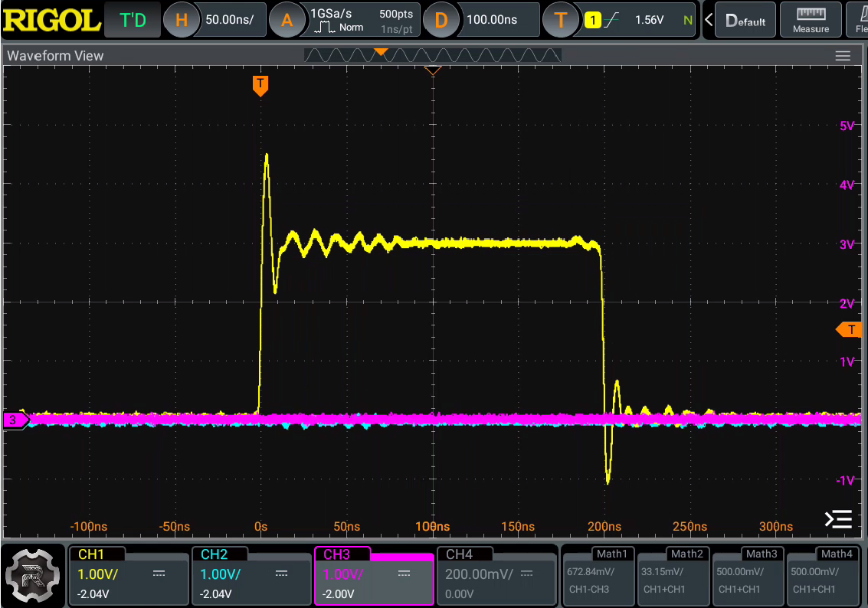Click the trigger source channel 1 badge
The height and width of the screenshot is (608, 868).
(593, 21)
